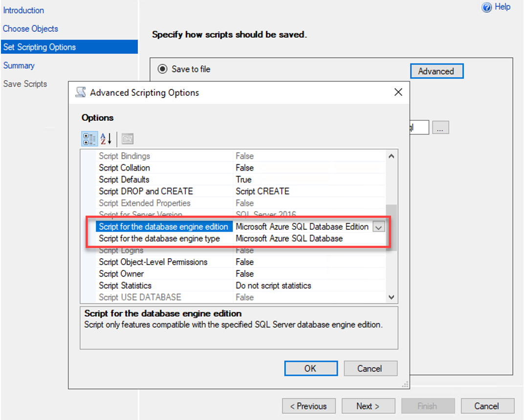Open the Summary wizard page
The height and width of the screenshot is (420, 524).
point(19,65)
